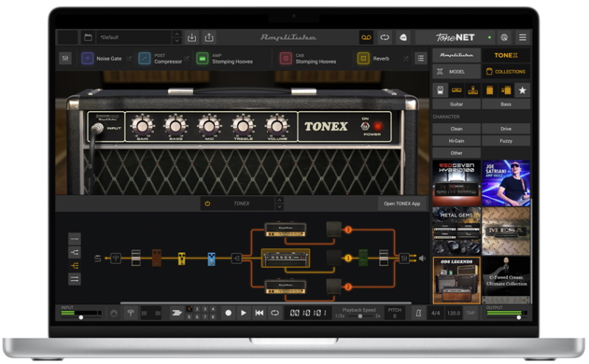
Task: Select the three-way split routing icon
Action: click(74, 265)
